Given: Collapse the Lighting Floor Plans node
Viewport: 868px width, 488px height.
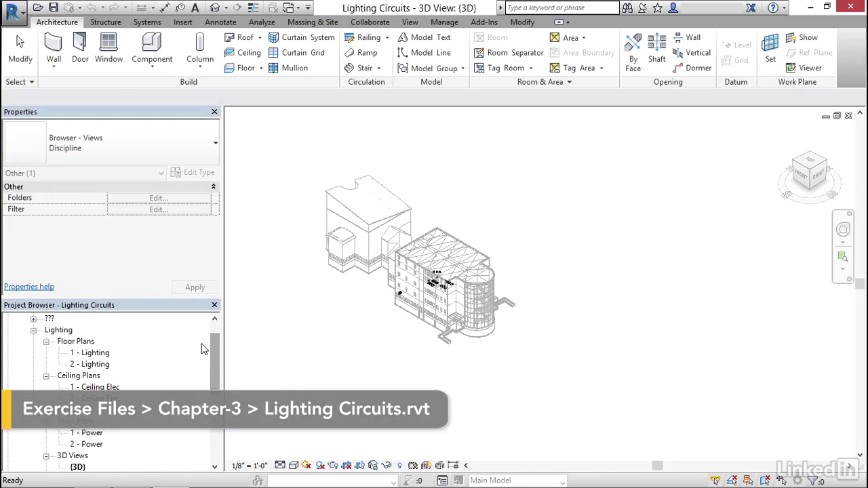Looking at the screenshot, I should point(46,342).
